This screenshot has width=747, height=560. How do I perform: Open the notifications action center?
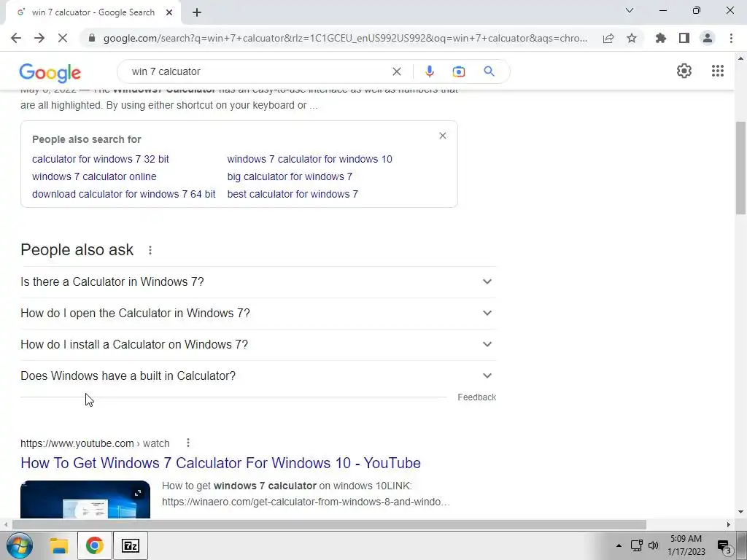(724, 547)
